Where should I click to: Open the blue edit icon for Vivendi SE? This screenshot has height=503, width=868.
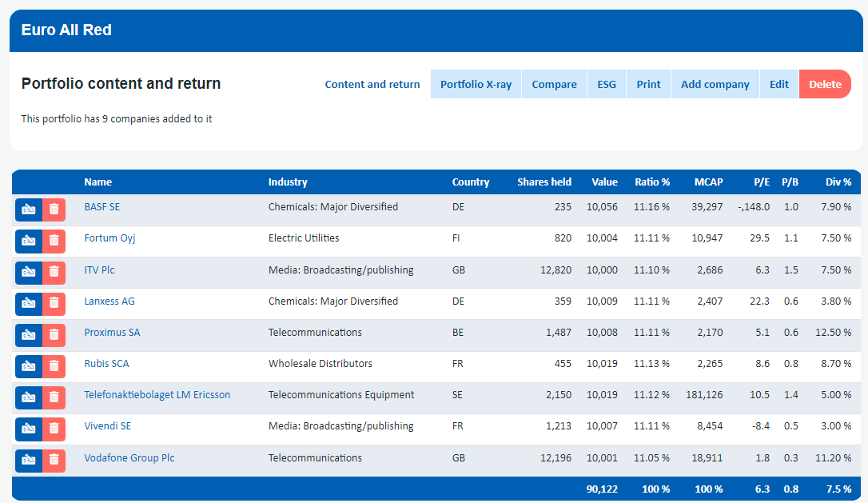click(x=29, y=429)
